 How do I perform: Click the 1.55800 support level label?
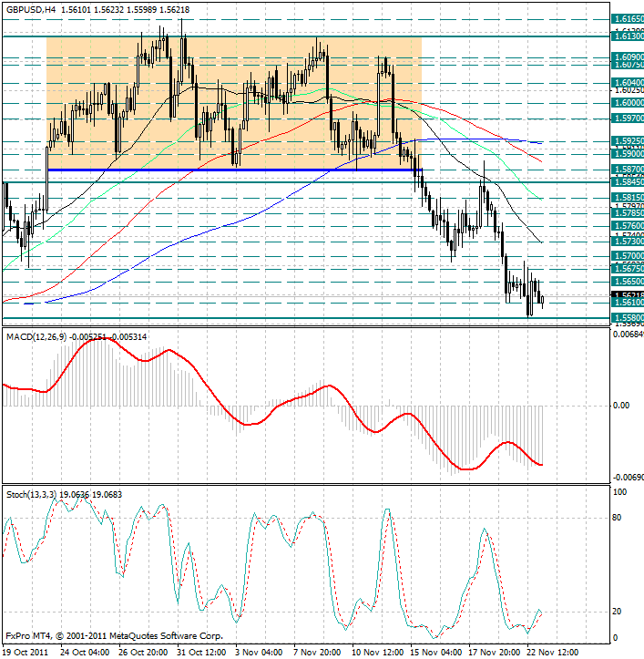click(628, 318)
